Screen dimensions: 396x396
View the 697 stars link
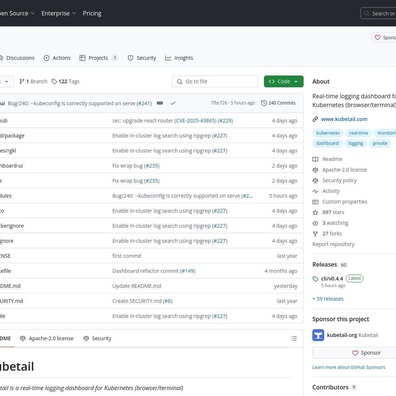click(x=328, y=212)
